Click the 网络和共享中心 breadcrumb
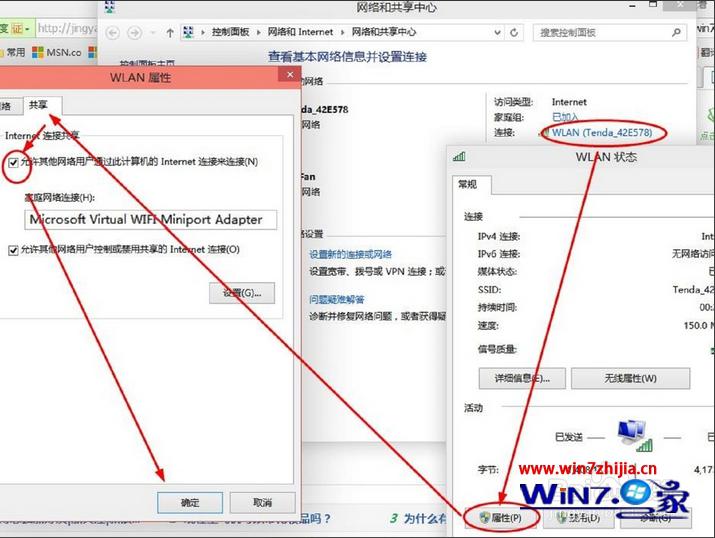The width and height of the screenshot is (715, 538). 383,32
